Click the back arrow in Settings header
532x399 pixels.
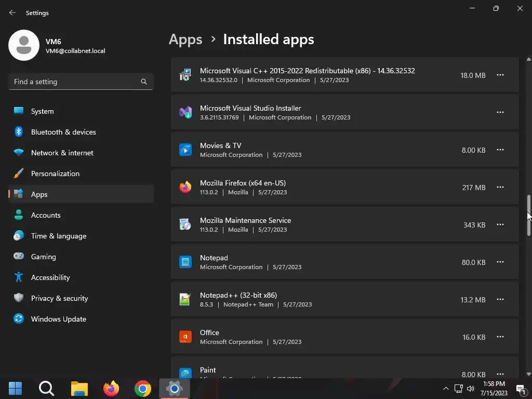12,12
